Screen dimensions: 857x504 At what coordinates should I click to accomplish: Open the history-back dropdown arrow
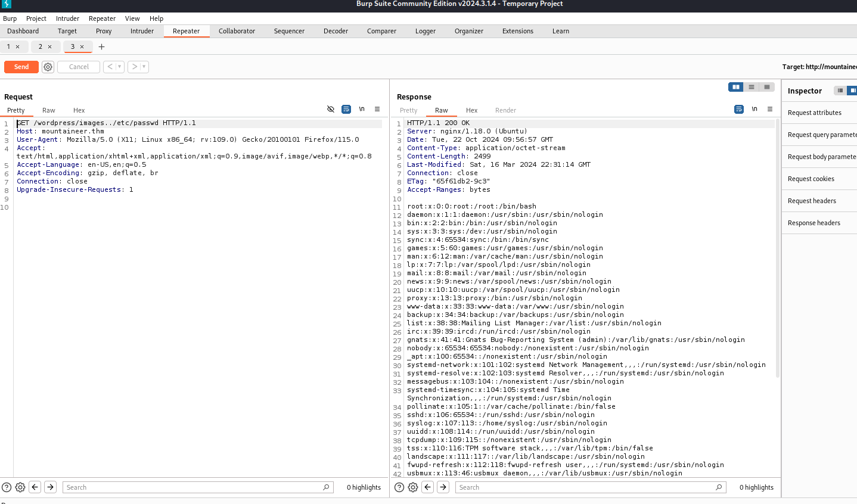click(x=120, y=67)
